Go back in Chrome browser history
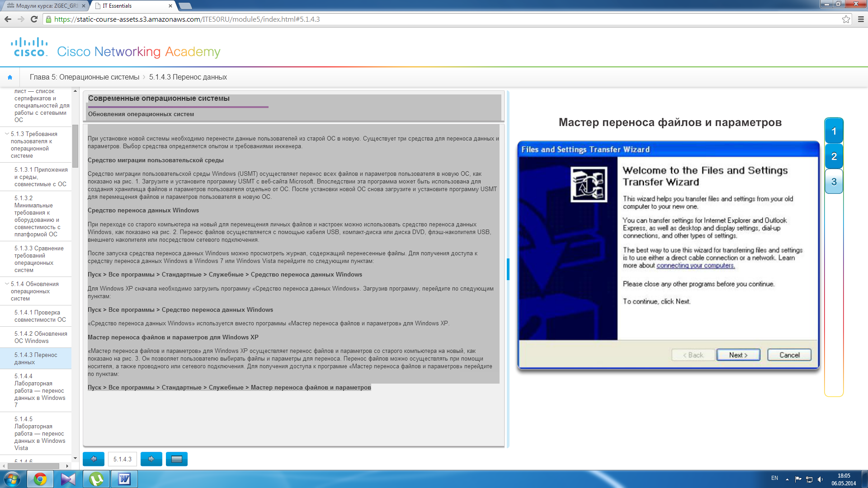 (x=8, y=19)
